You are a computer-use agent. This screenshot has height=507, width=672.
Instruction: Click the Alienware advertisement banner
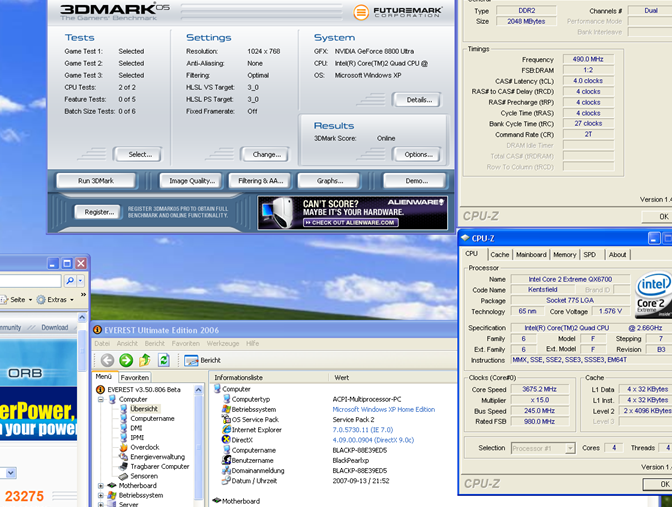352,212
